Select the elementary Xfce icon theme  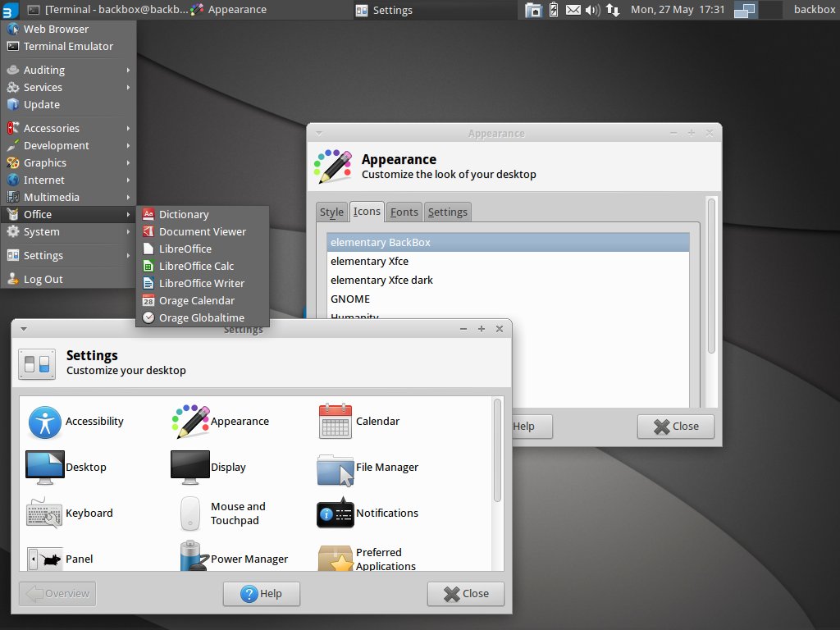tap(508, 261)
